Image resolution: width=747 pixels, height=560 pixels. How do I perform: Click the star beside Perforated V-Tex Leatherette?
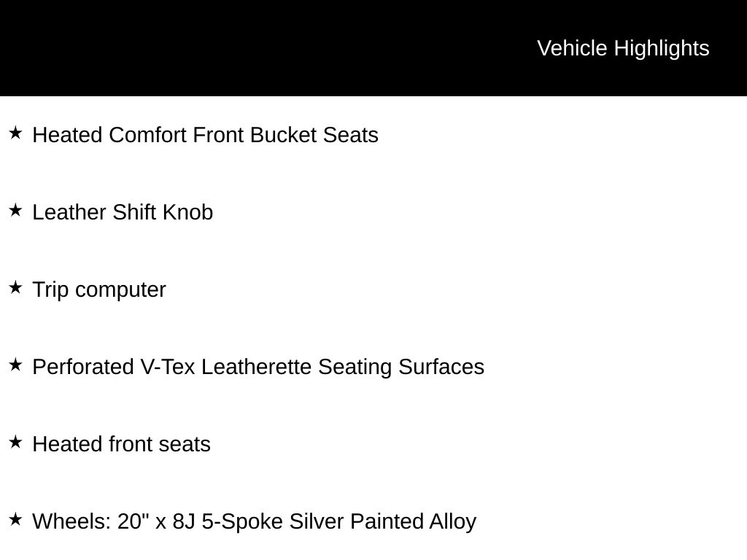click(x=16, y=365)
